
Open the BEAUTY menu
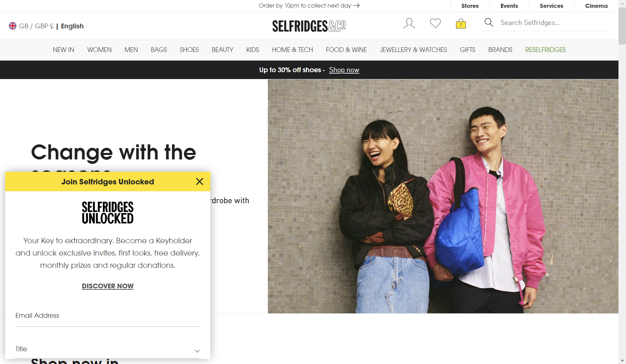pos(222,50)
